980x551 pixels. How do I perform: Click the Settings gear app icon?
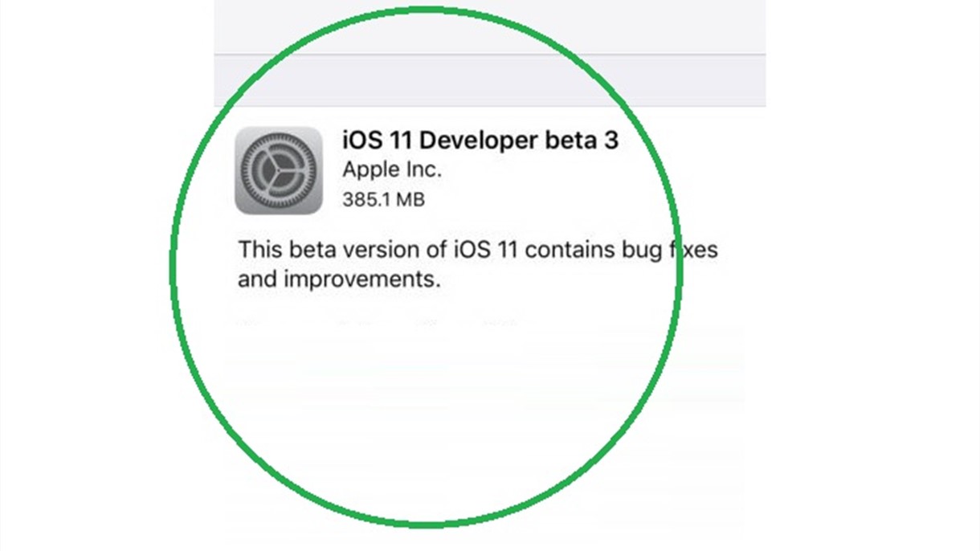pyautogui.click(x=279, y=170)
